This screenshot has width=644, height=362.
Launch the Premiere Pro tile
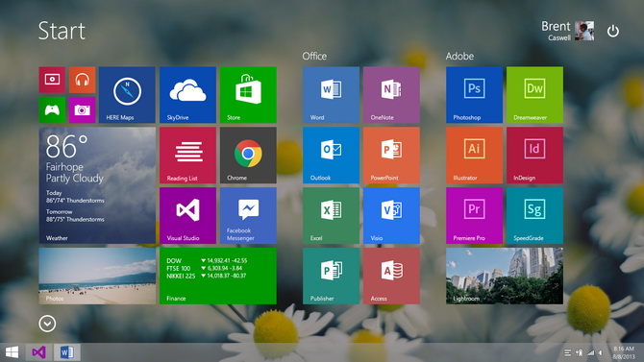(474, 215)
